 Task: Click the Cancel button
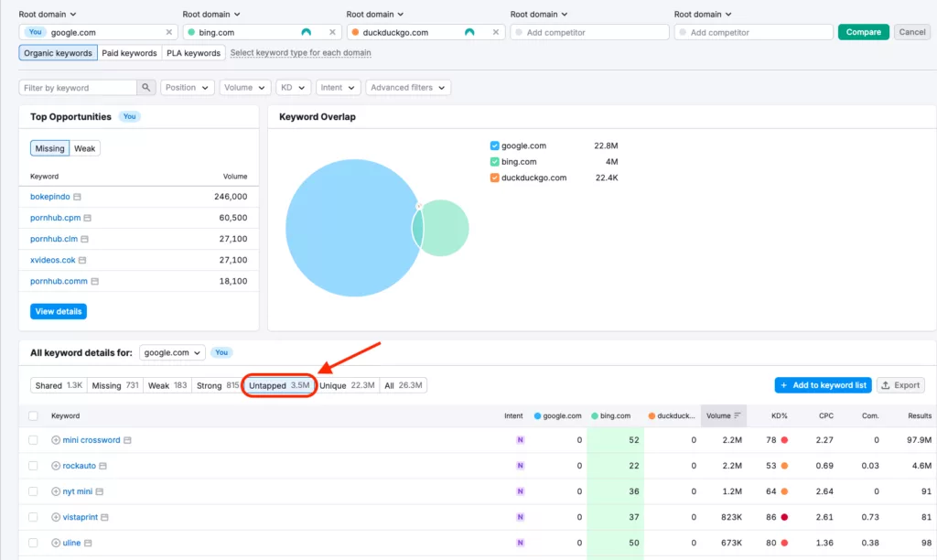[x=912, y=32]
